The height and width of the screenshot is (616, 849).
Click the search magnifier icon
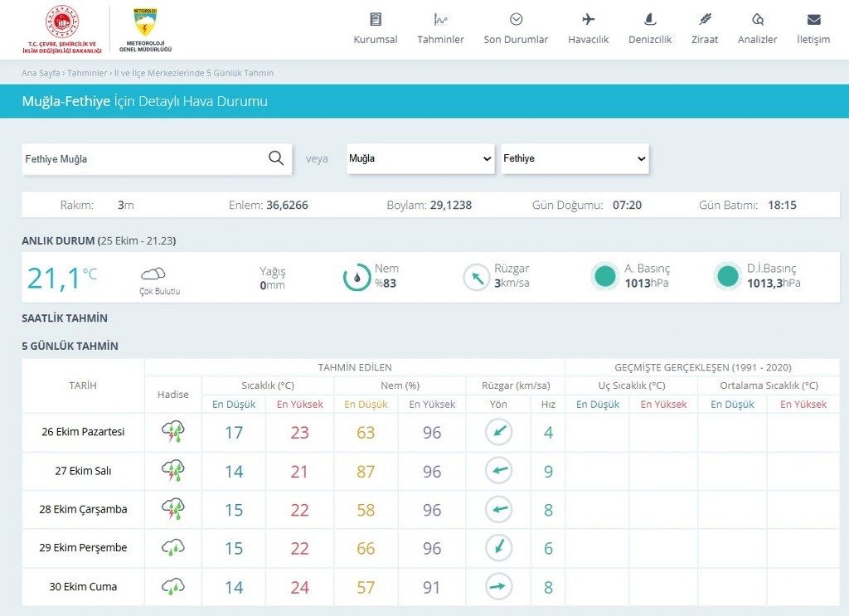275,158
